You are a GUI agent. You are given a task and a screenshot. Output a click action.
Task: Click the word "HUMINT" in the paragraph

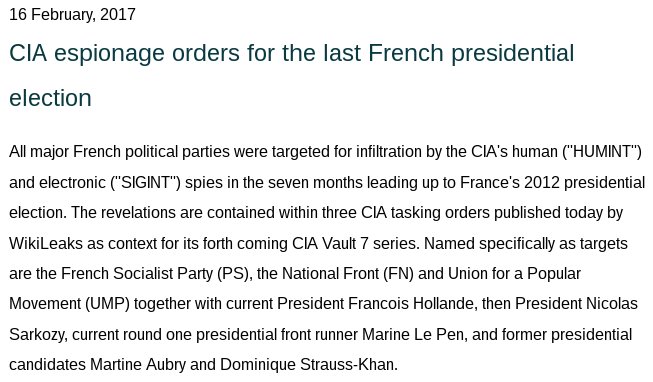click(602, 152)
